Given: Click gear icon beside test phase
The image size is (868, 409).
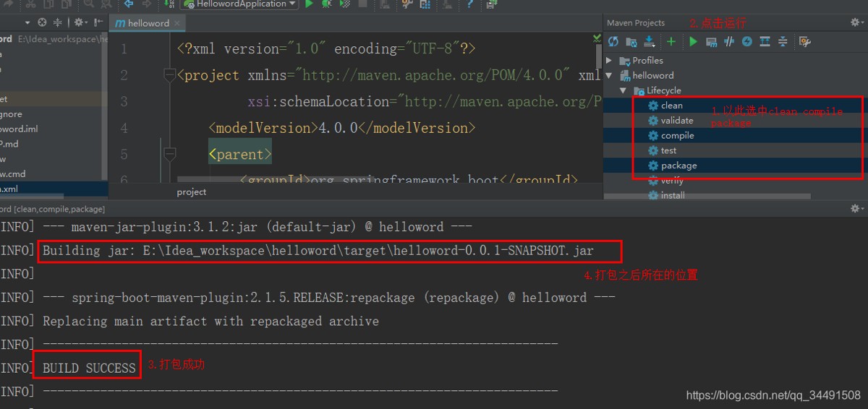Looking at the screenshot, I should tap(653, 150).
